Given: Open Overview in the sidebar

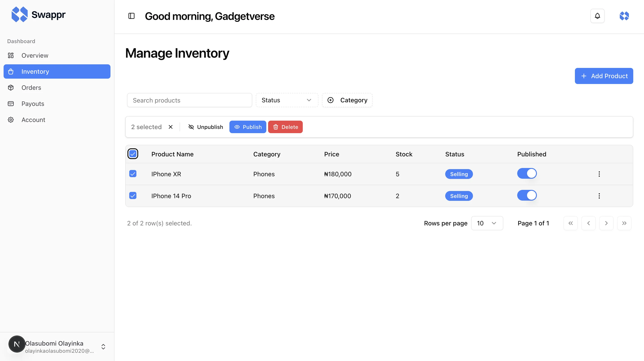Looking at the screenshot, I should (57, 55).
